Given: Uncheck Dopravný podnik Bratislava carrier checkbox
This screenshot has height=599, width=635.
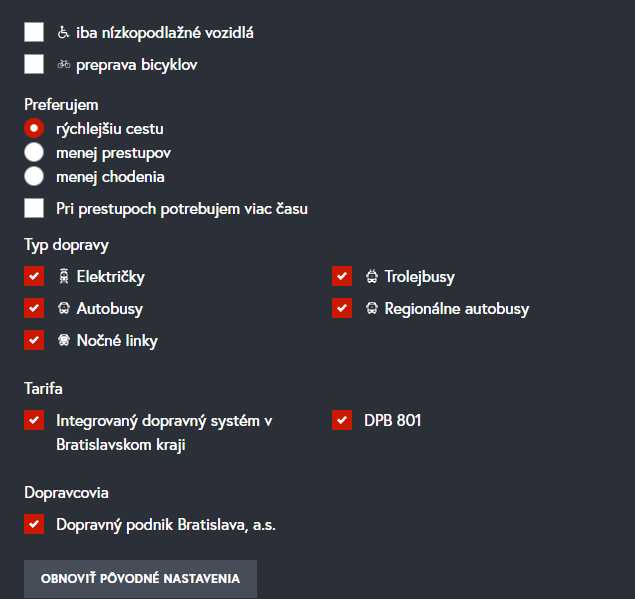Looking at the screenshot, I should pyautogui.click(x=34, y=523).
